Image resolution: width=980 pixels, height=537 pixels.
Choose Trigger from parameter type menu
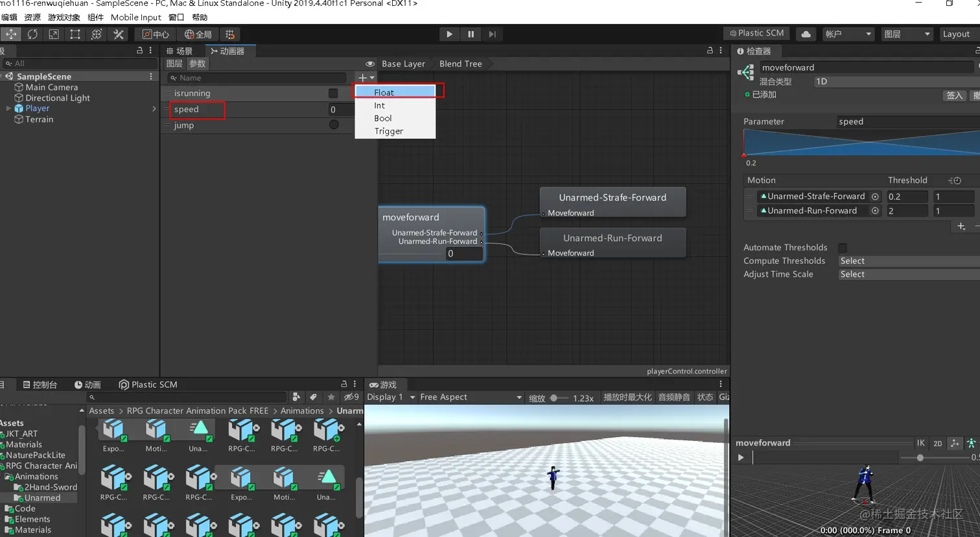(x=395, y=131)
